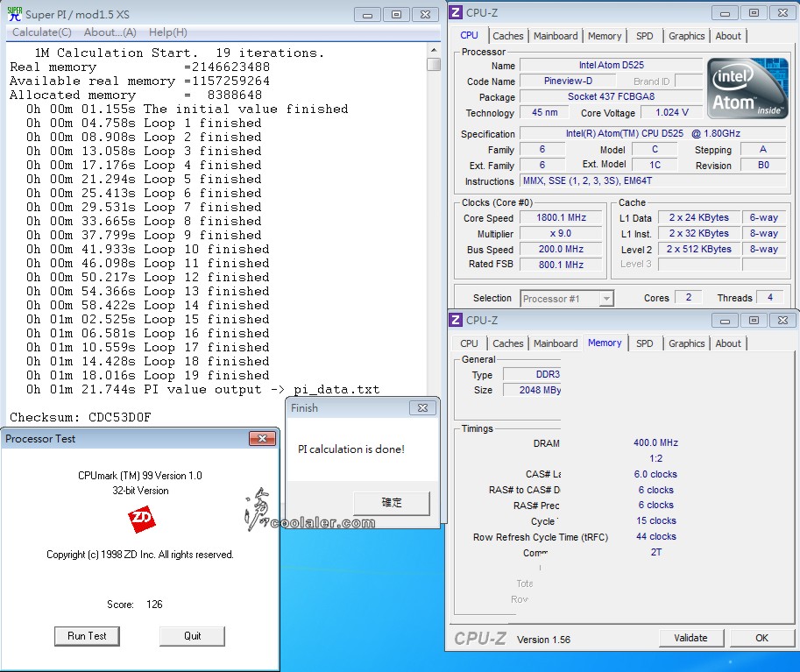Click the Row Refresh Cycle Time value 44 clocks
The image size is (800, 672).
tap(656, 536)
